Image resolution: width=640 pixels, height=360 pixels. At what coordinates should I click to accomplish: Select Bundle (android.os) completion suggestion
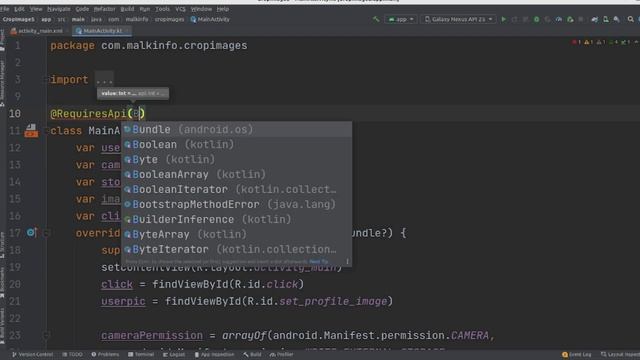coord(237,129)
